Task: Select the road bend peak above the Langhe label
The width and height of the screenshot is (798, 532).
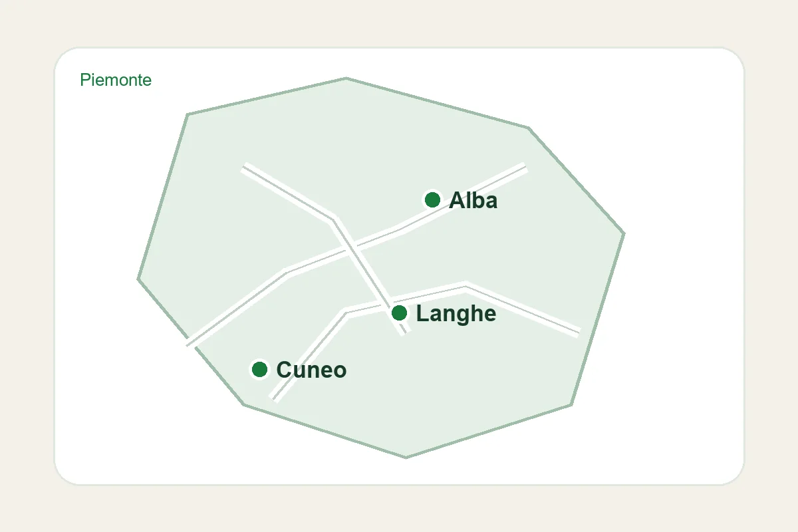Action: tap(465, 286)
